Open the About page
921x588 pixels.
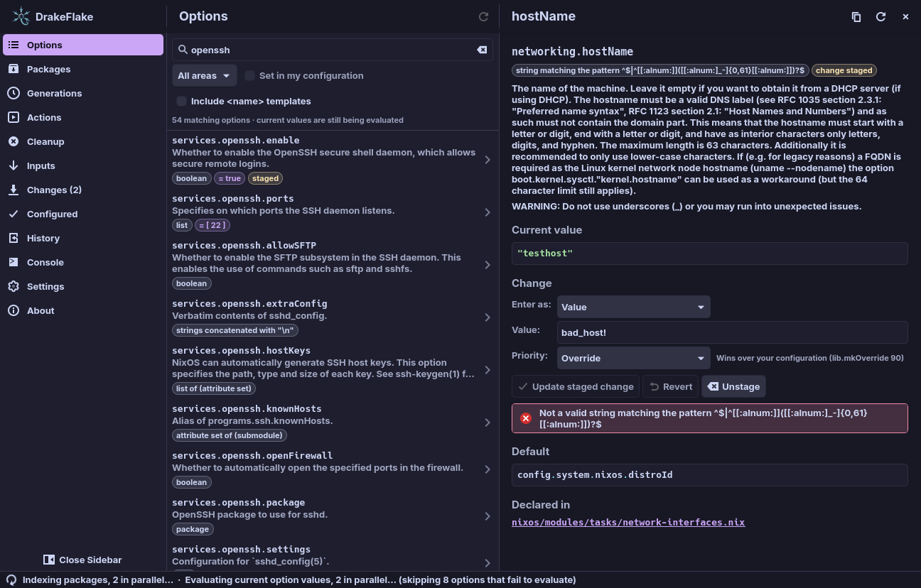(83, 310)
